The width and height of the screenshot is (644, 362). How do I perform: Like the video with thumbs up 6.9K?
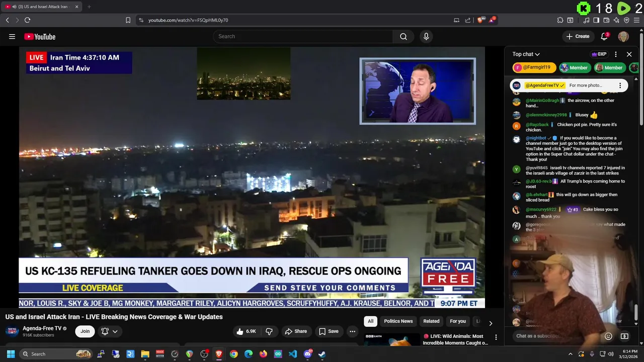coord(246,331)
